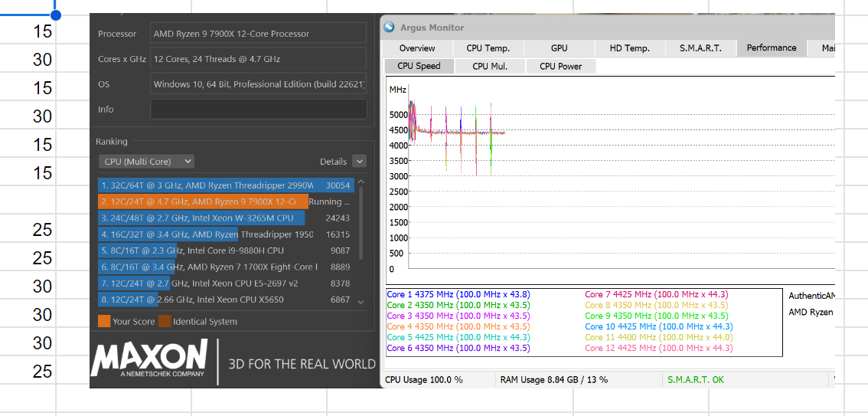868x416 pixels.
Task: Click the 30054 score value
Action: tap(338, 185)
